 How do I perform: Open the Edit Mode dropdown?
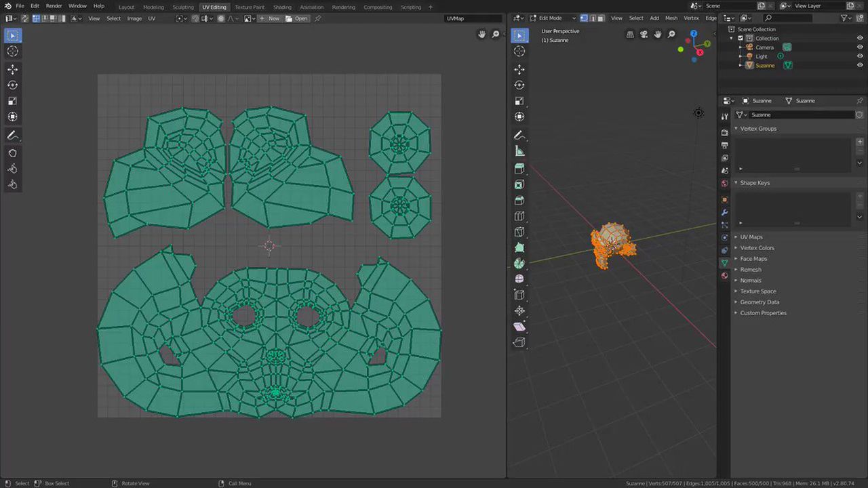click(551, 18)
